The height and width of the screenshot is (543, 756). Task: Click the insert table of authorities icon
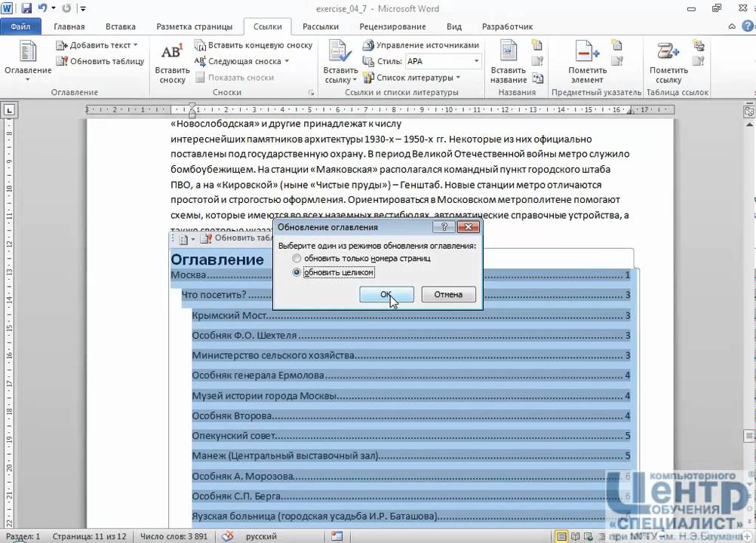click(699, 45)
